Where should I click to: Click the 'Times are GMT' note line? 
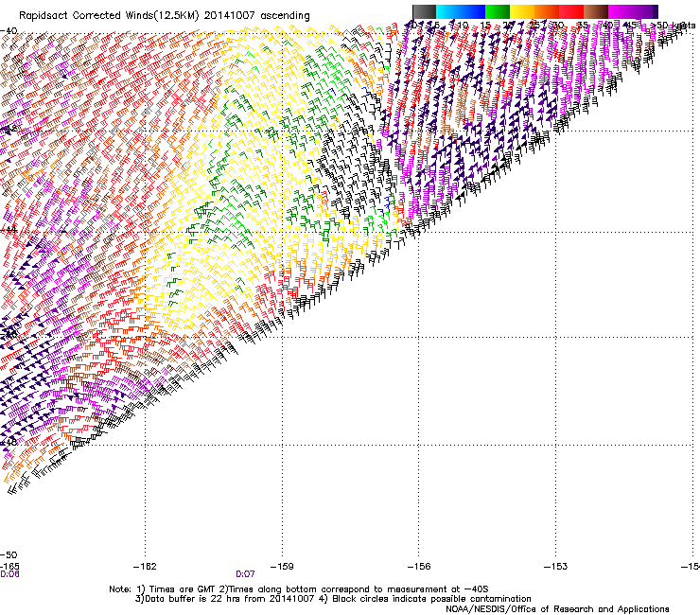(x=298, y=589)
